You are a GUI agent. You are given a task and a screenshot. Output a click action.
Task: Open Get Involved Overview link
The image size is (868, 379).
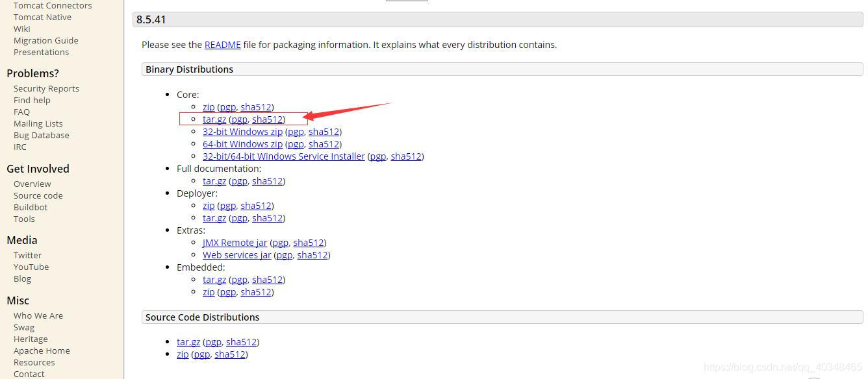coord(32,184)
